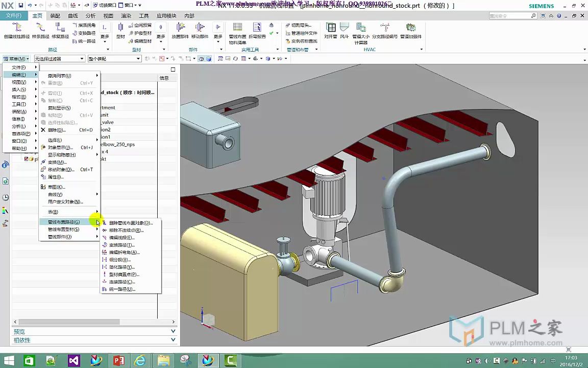Viewport: 588px width, 368px height.
Task: Click the 创建线性路径 (Create Linear Path) icon
Action: pyautogui.click(x=16, y=28)
